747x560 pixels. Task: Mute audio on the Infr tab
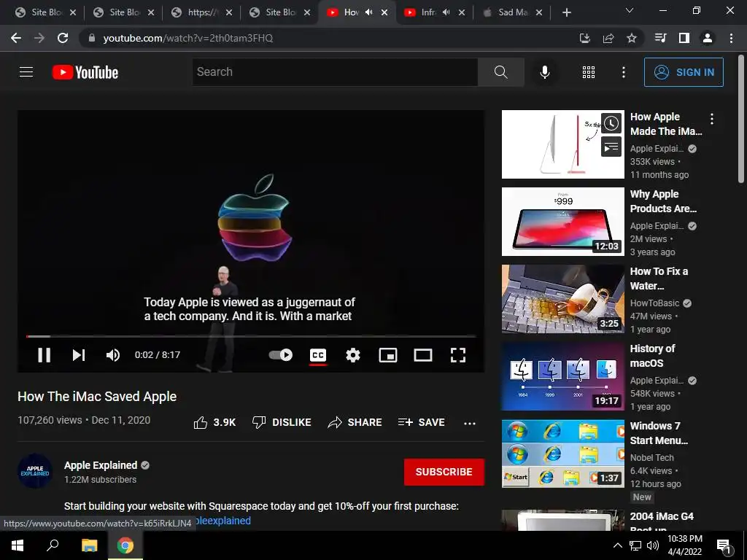click(x=446, y=12)
